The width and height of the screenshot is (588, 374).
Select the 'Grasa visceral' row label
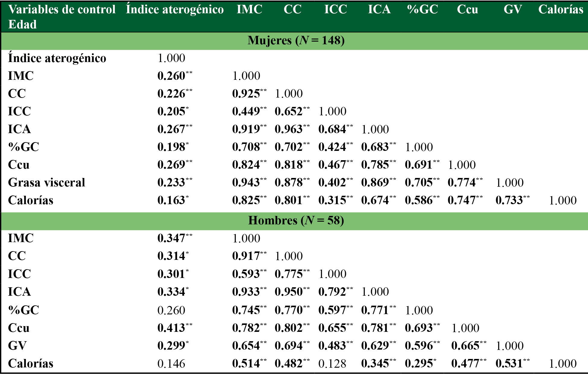click(x=46, y=182)
